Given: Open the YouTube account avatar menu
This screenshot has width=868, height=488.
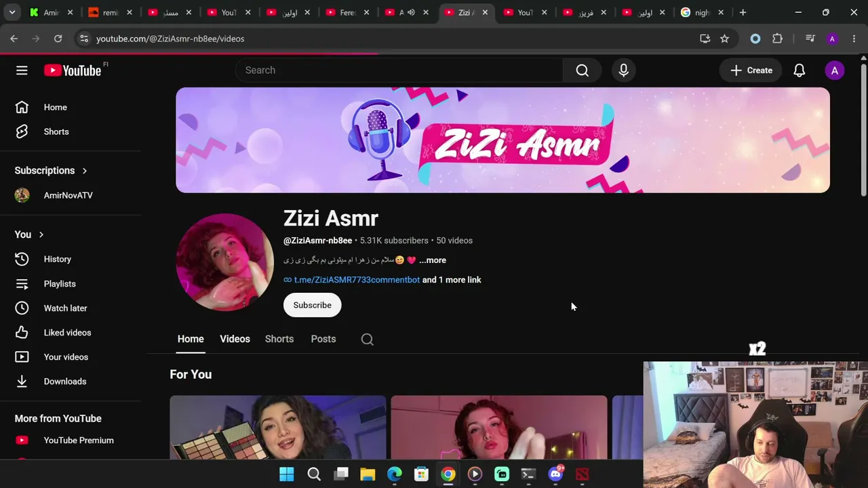Looking at the screenshot, I should point(834,70).
